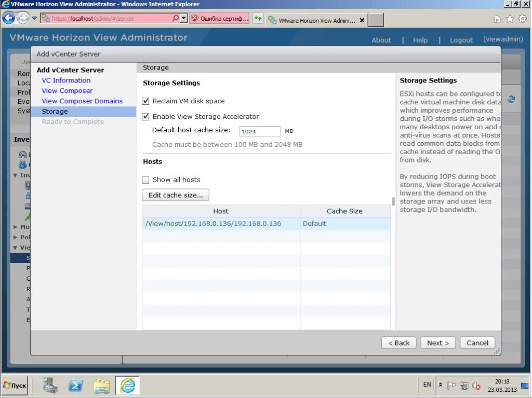
Task: Click the Show desktop taskbar button
Action: pyautogui.click(x=525, y=386)
